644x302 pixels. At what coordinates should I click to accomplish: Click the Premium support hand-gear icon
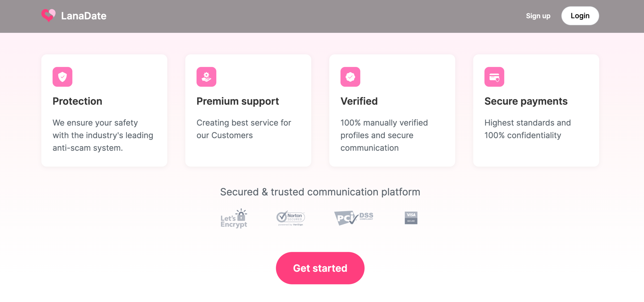pos(206,77)
